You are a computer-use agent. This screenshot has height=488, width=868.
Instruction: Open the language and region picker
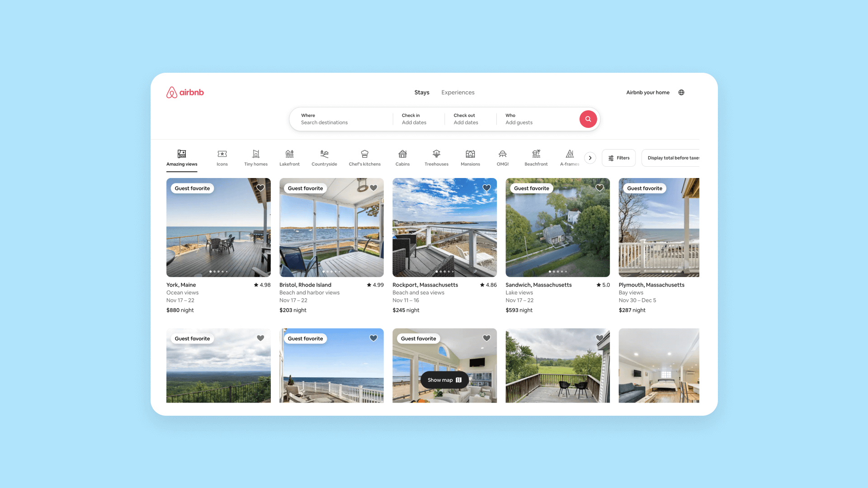point(681,92)
